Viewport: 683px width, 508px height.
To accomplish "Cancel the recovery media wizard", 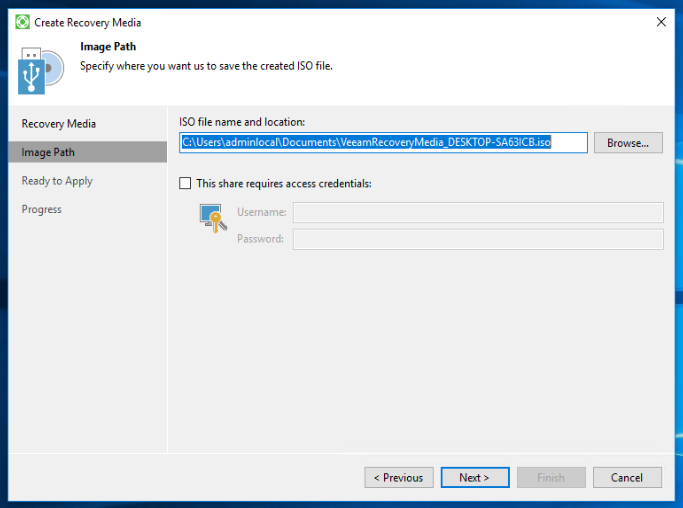I will point(627,478).
